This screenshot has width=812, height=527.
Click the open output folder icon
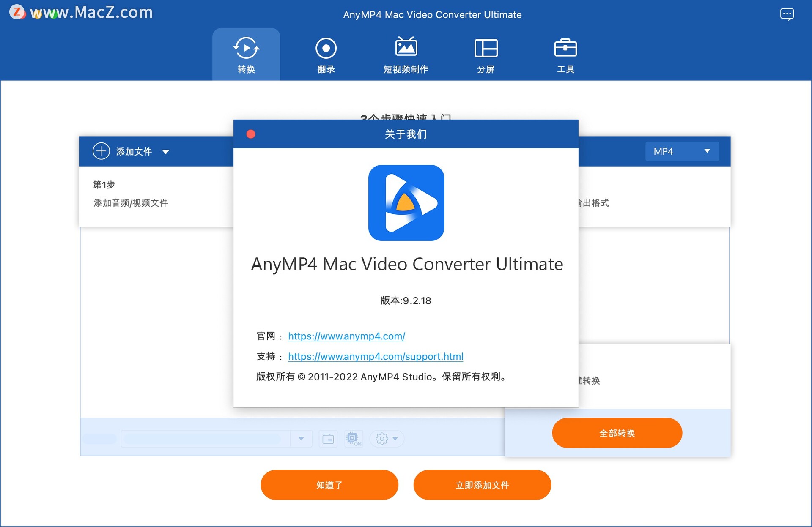click(328, 439)
